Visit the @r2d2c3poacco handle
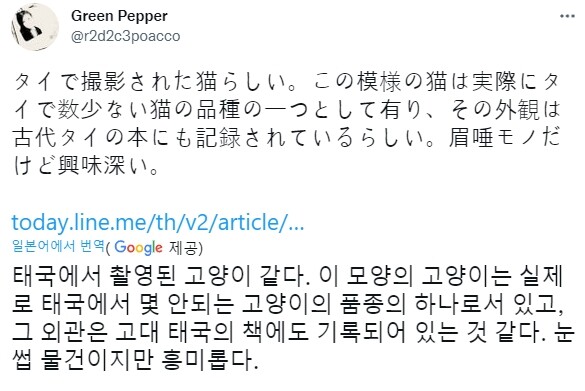585x391 pixels. coord(125,36)
